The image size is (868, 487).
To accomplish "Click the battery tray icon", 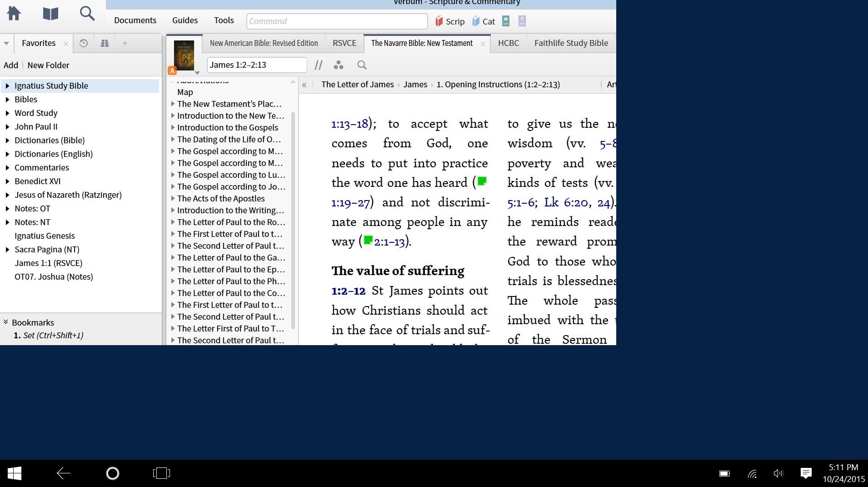I will click(724, 474).
